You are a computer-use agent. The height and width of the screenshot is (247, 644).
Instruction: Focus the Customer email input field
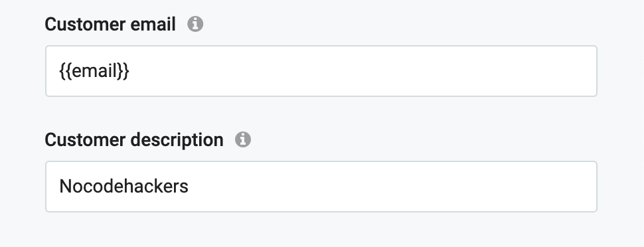tap(321, 71)
